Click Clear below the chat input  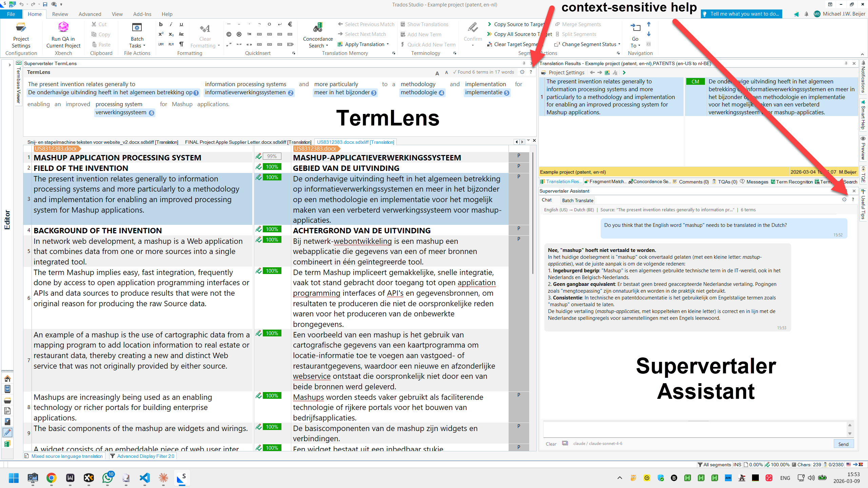[551, 444]
